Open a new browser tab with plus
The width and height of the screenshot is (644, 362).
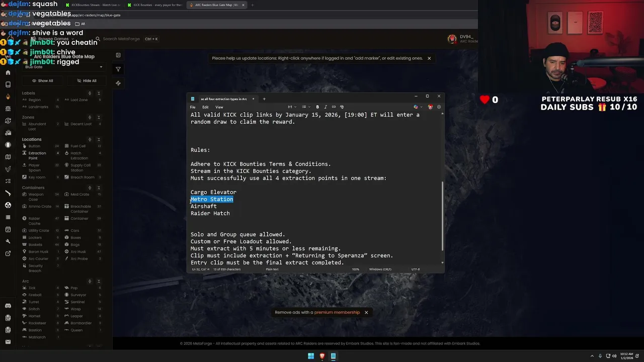253,5
